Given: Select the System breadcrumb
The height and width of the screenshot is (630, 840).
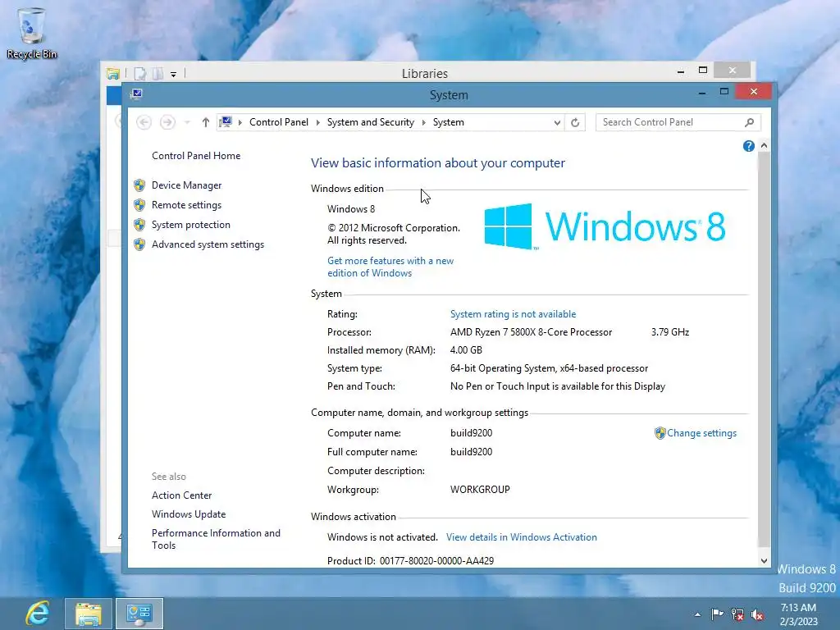Looking at the screenshot, I should coord(449,122).
